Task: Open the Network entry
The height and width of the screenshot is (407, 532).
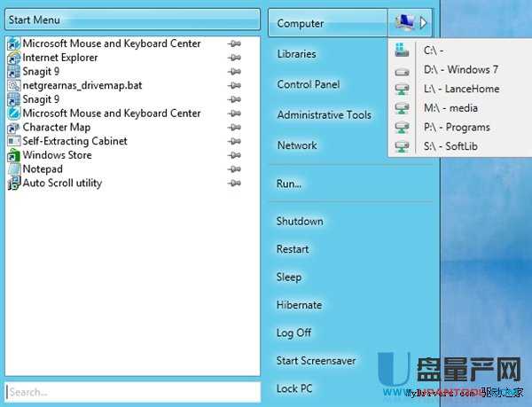Action: (x=297, y=145)
